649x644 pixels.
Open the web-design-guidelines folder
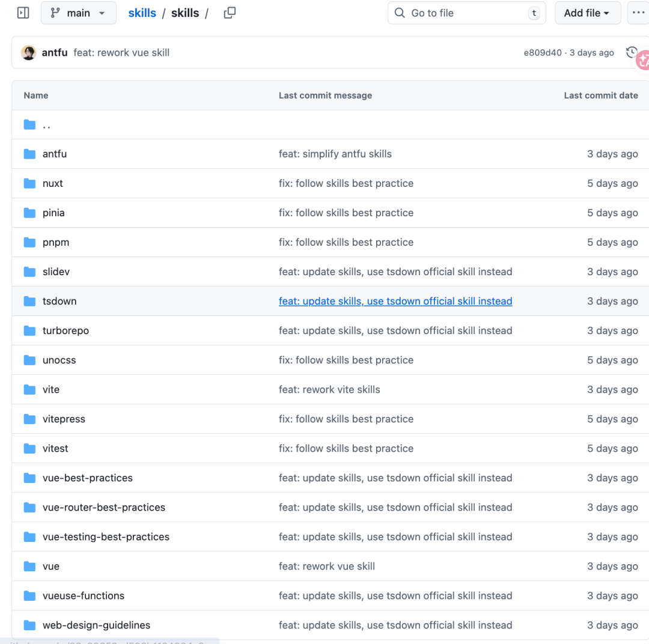pos(96,625)
